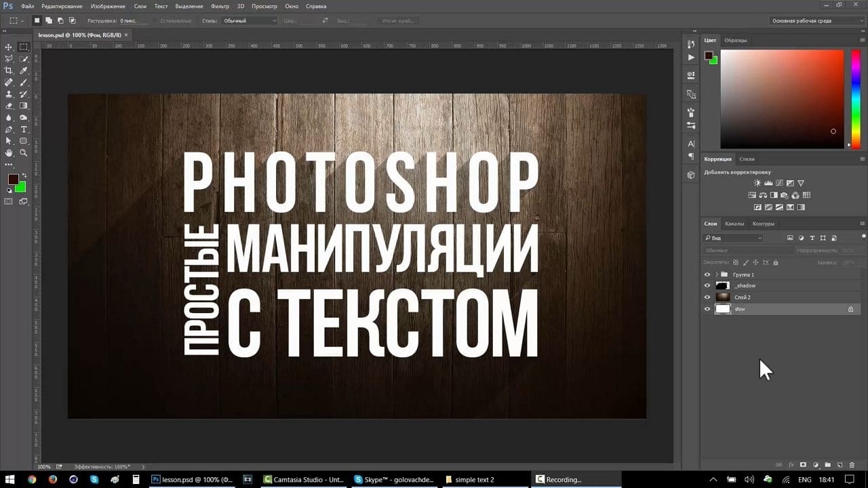Hide the Слой 2 layer

click(707, 297)
